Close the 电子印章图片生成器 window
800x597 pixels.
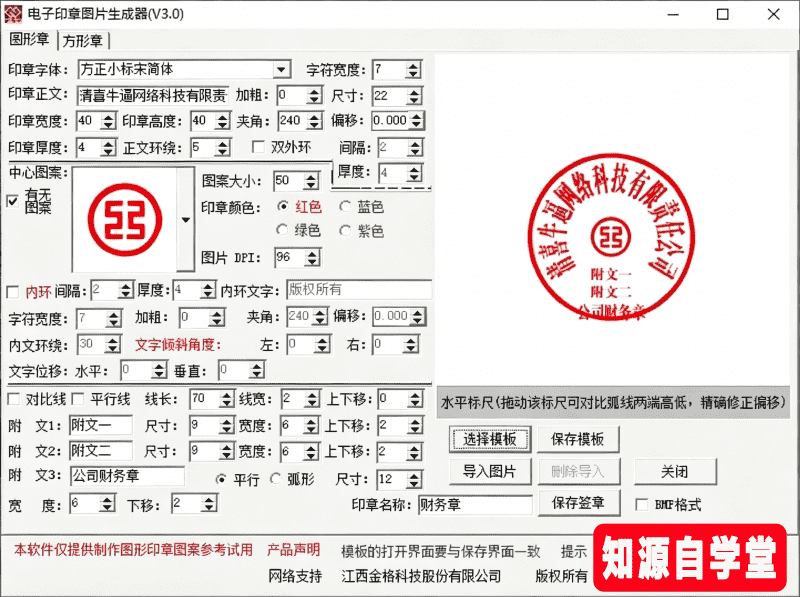coord(773,14)
